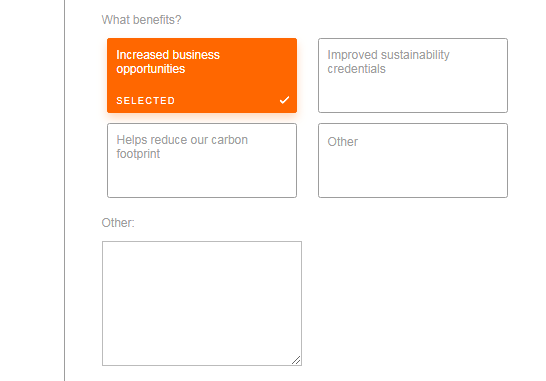Viewport: 546px width, 381px height.
Task: Click the textarea resize grip in its corner
Action: coord(296,360)
